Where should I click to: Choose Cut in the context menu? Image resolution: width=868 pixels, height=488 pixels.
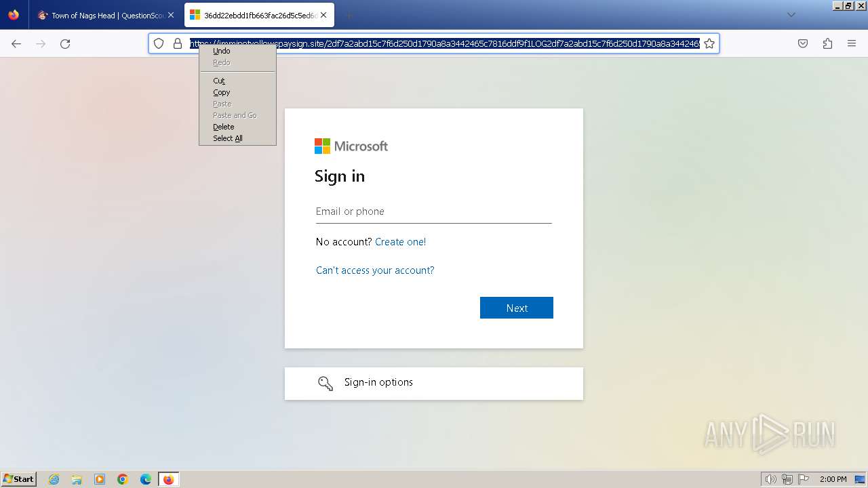click(x=237, y=81)
